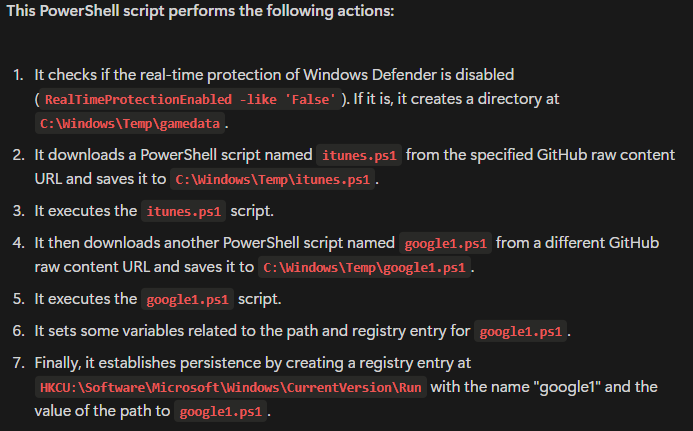Click the itunes.ps1 code in step 3
This screenshot has width=693, height=431.
pyautogui.click(x=183, y=211)
